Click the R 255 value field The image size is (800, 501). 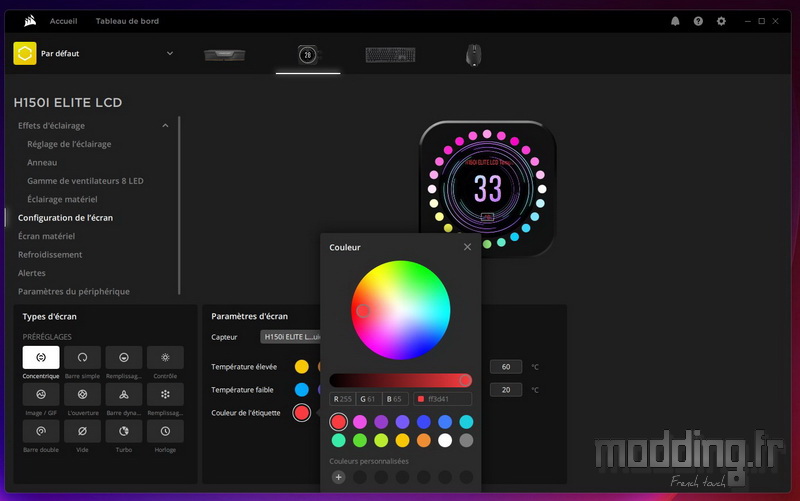342,398
